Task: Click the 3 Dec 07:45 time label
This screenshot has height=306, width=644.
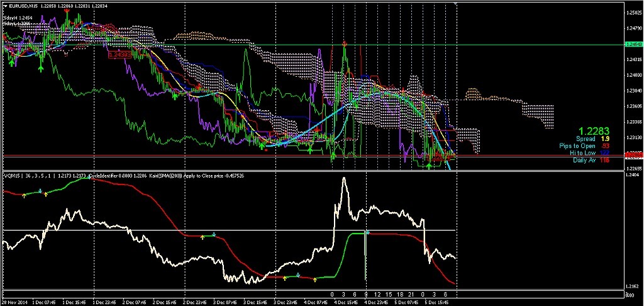Action: click(226, 302)
